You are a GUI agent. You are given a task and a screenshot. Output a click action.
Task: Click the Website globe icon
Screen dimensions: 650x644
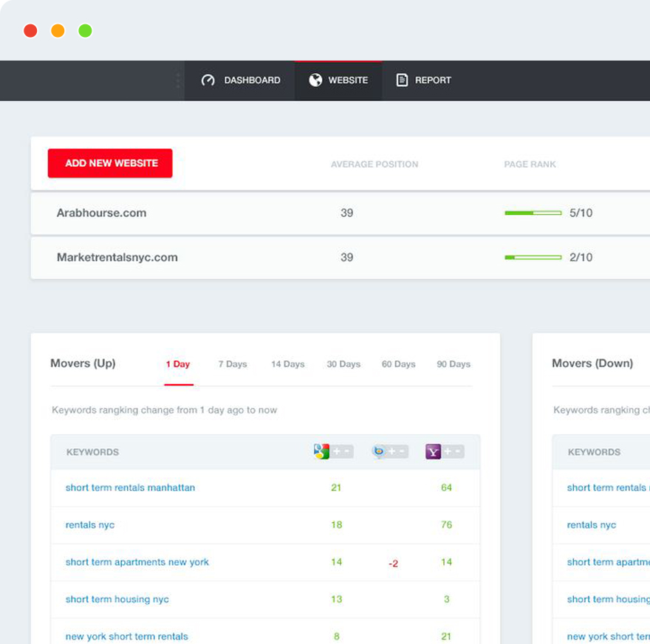pos(315,80)
